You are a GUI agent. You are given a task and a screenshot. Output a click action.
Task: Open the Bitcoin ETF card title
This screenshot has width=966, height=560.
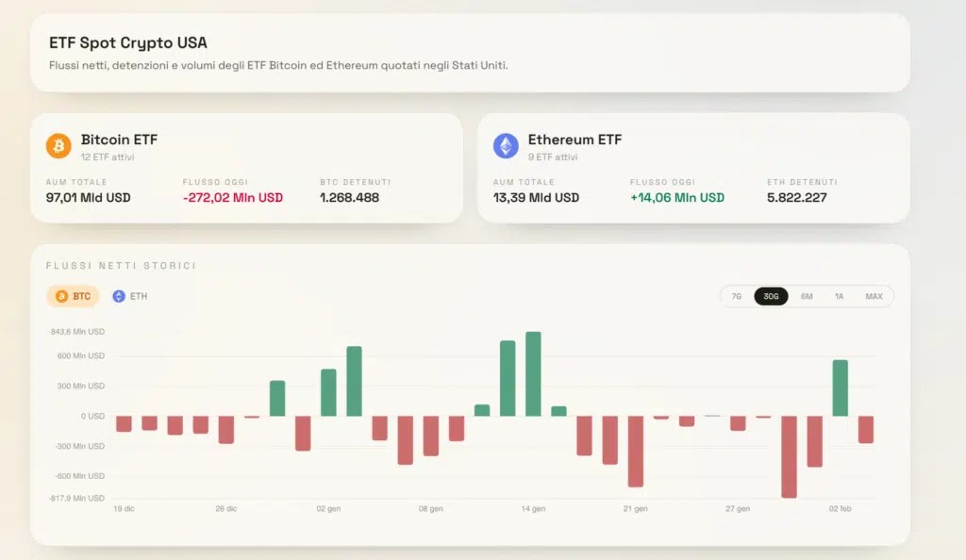(119, 140)
